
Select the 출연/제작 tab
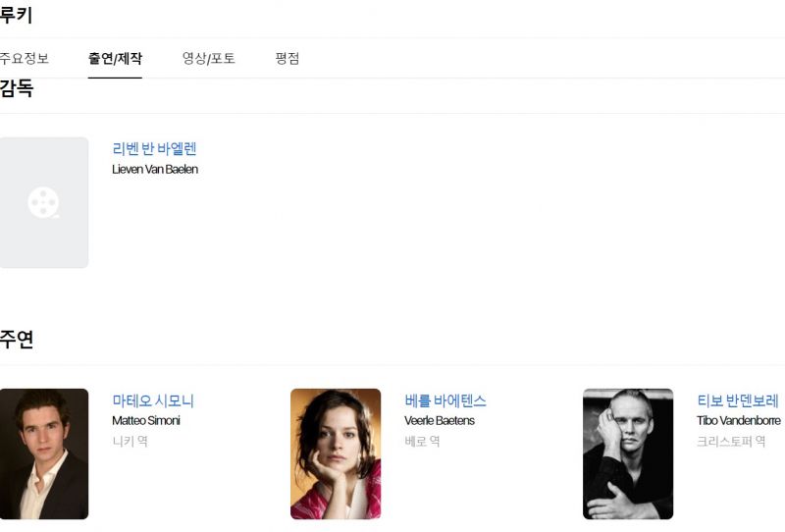pos(115,58)
